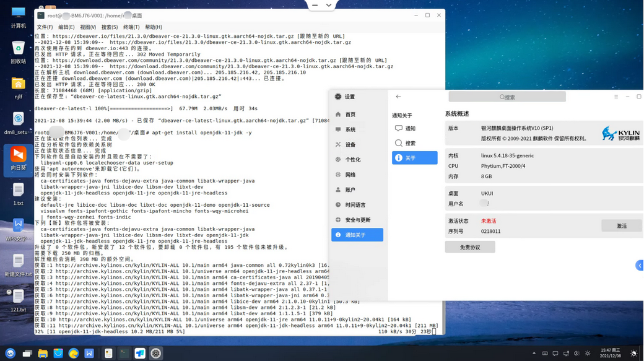Viewport: 644px width, 361px height.
Task: Select 121.txt file on desktop
Action: (x=18, y=301)
